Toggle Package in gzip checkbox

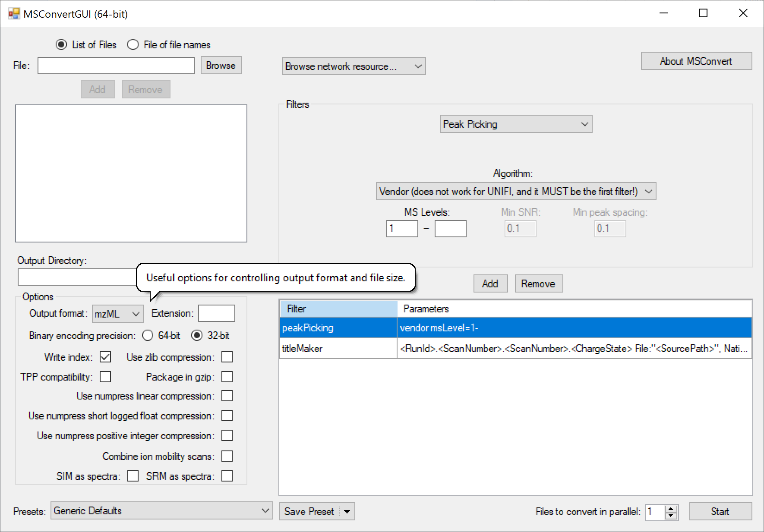(227, 377)
